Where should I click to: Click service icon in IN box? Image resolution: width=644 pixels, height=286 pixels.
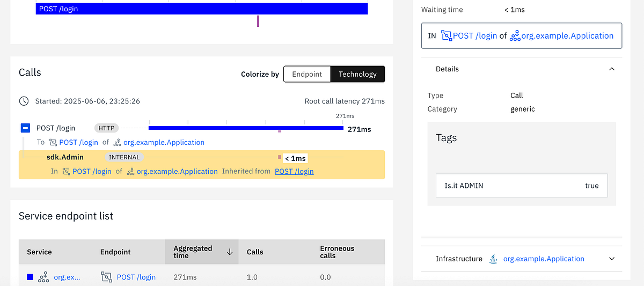(515, 35)
